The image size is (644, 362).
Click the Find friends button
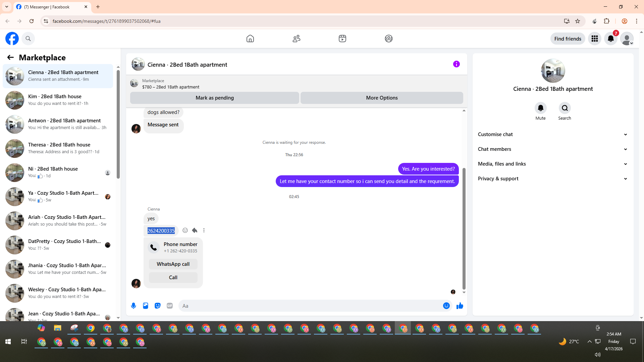click(x=568, y=39)
